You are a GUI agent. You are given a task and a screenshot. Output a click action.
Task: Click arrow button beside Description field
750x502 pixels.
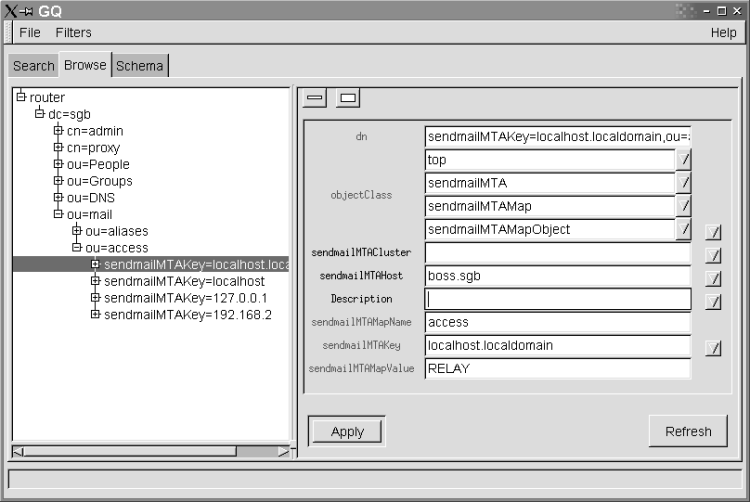pos(713,300)
